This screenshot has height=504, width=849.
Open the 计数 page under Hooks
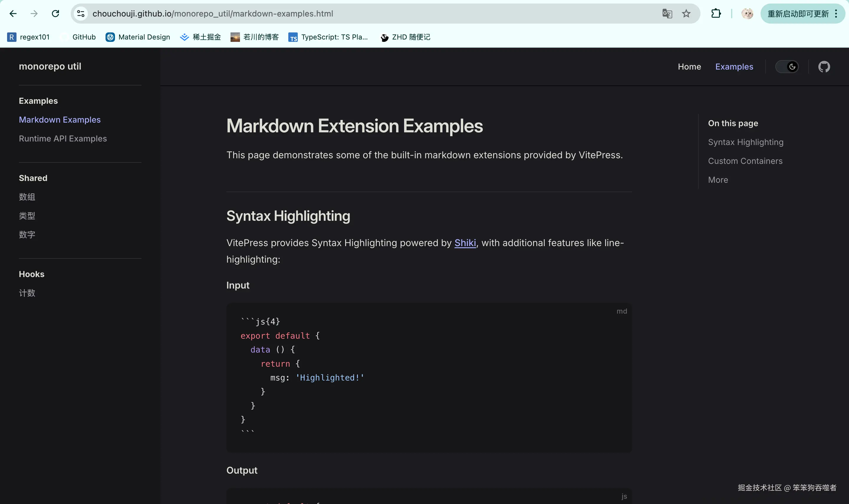(27, 293)
